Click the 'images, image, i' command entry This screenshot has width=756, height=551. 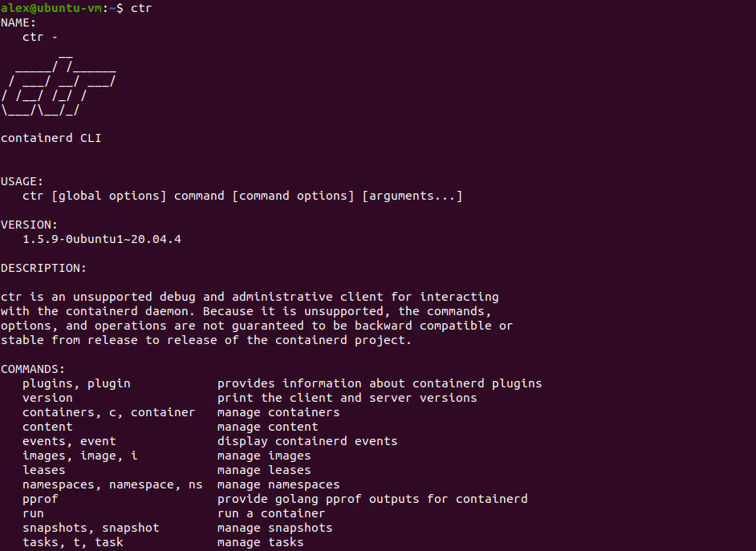tap(80, 456)
